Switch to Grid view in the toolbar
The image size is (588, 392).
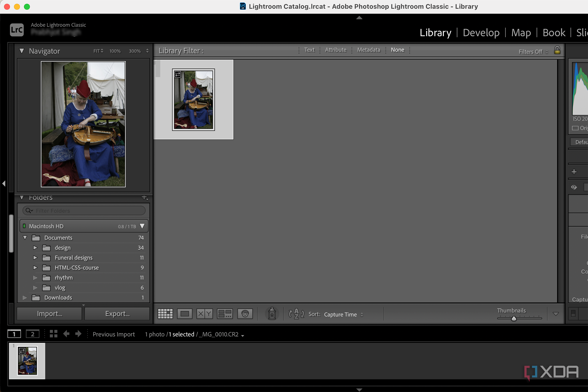pos(165,314)
